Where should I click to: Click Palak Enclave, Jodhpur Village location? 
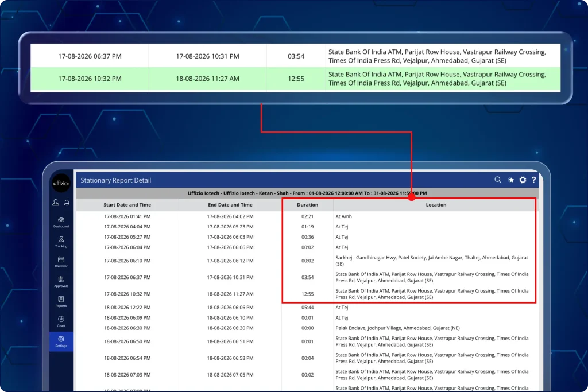point(397,328)
